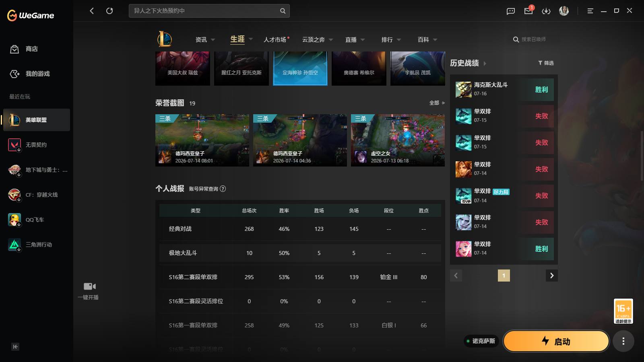Select the 宇航员 茂凯 champion card
Viewport: 644px width, 362px height.
pos(418,68)
